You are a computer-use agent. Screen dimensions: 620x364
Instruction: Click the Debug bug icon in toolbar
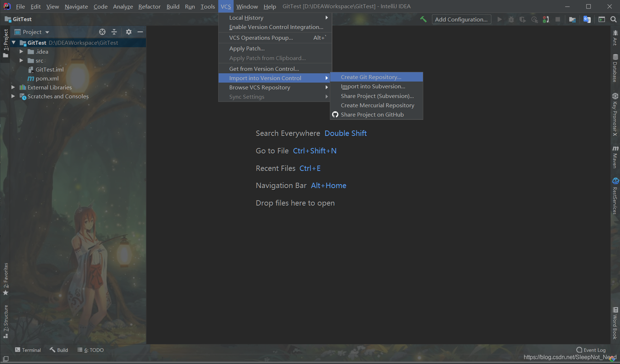coord(511,19)
